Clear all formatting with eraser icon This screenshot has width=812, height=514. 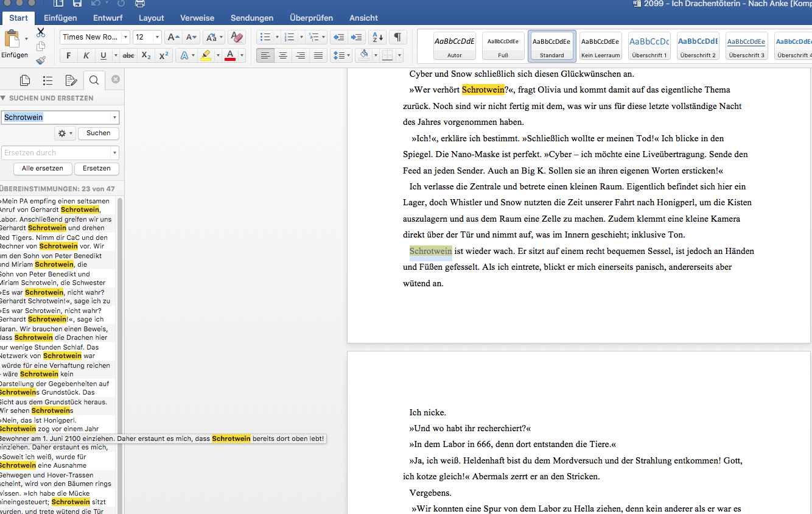[237, 37]
